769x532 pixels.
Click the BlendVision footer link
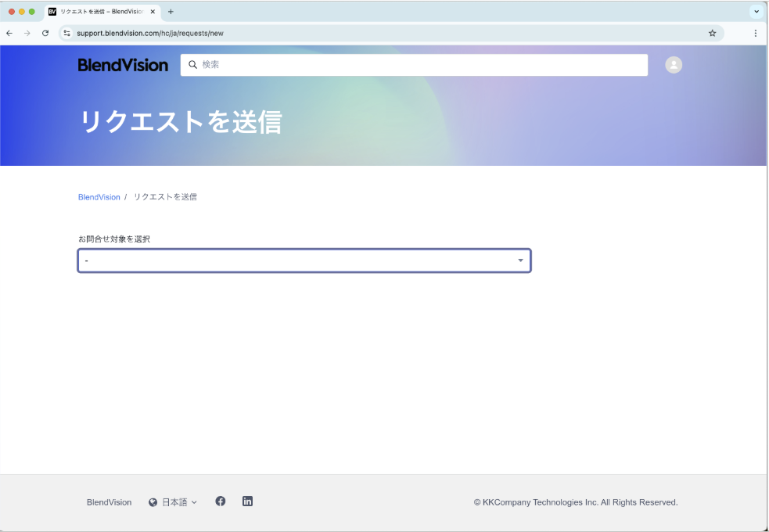(x=109, y=502)
